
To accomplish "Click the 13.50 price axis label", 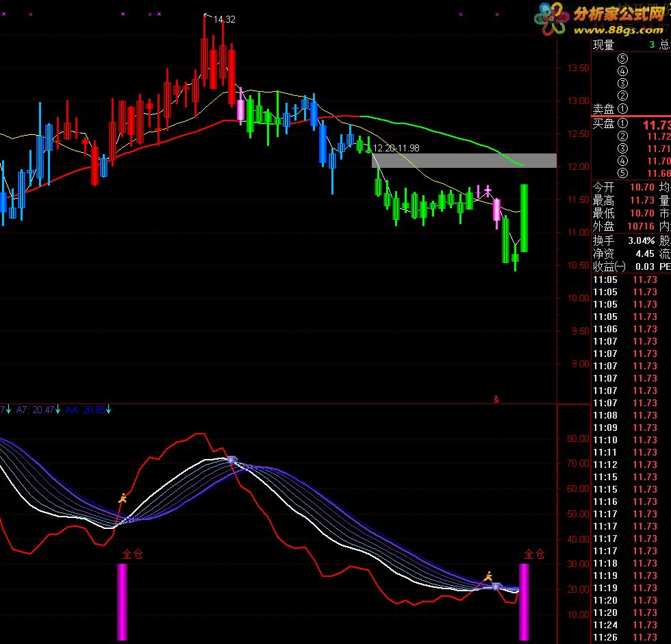I will point(578,68).
